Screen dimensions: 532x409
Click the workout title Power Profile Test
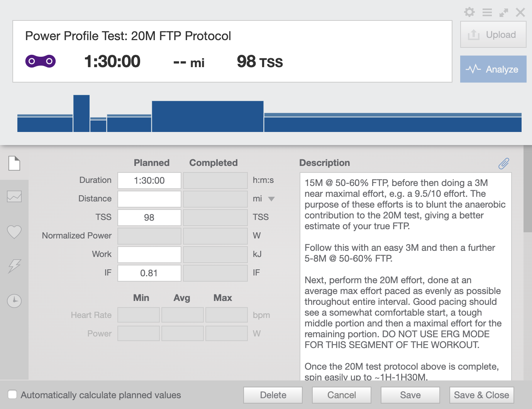128,36
